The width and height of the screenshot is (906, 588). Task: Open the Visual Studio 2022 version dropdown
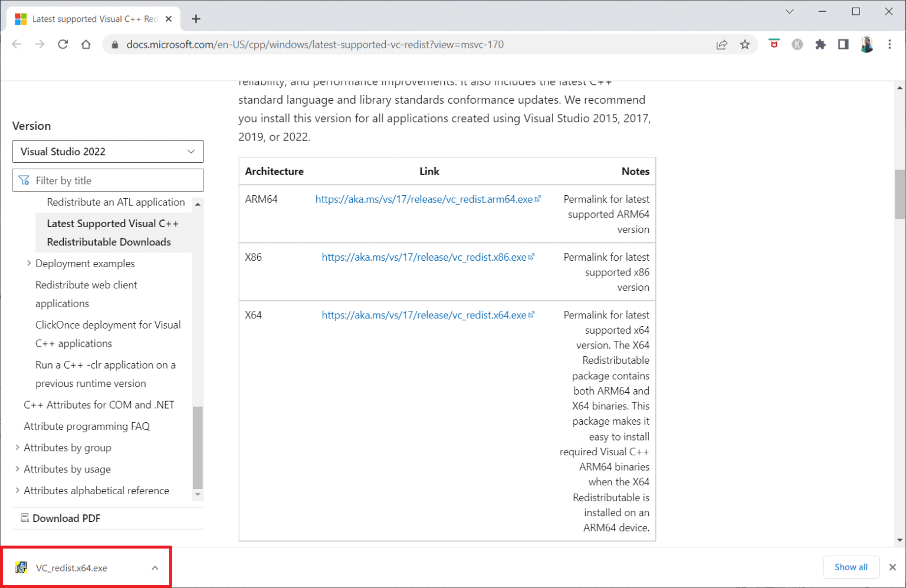point(108,152)
